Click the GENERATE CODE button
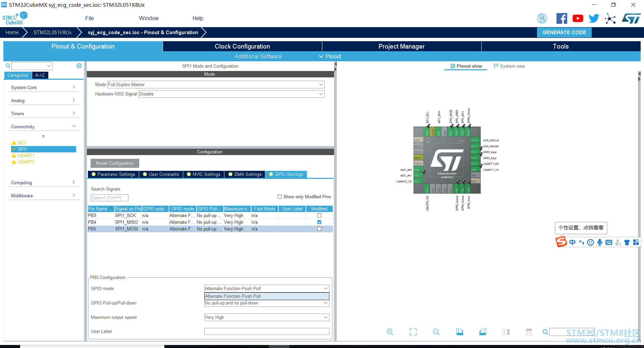644x348 pixels. click(x=564, y=32)
